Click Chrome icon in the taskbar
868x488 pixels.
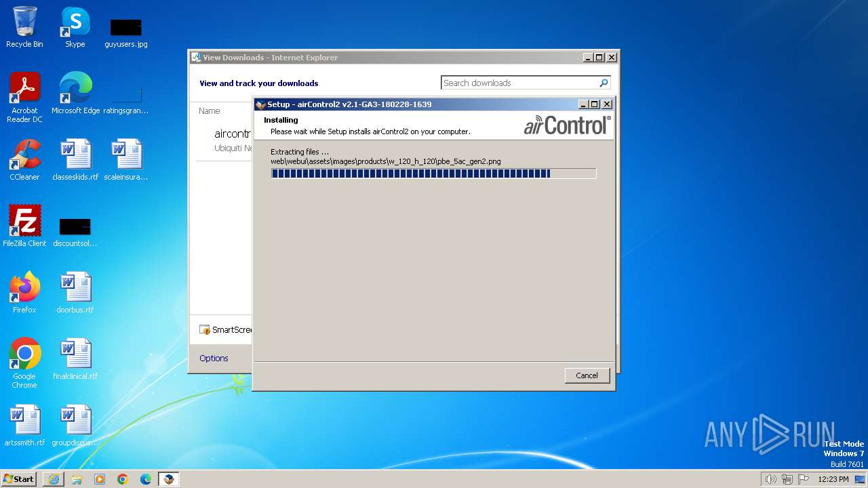(123, 479)
